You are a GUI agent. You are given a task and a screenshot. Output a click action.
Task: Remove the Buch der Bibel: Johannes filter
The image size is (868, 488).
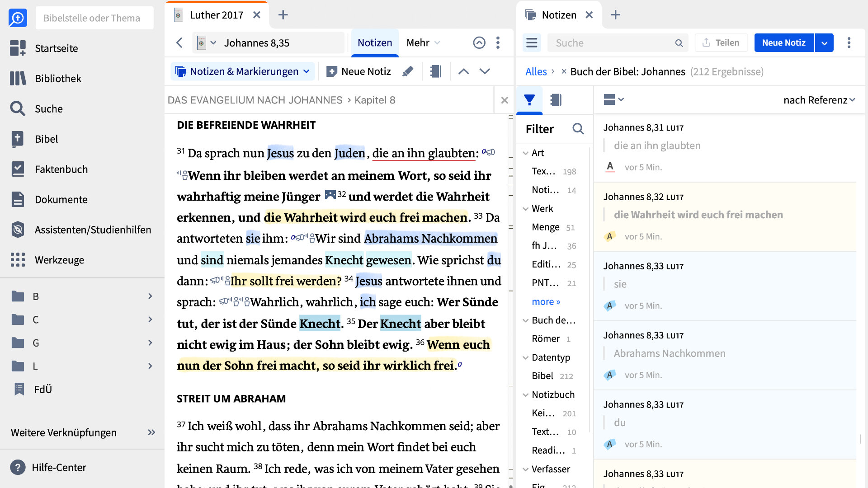point(564,71)
